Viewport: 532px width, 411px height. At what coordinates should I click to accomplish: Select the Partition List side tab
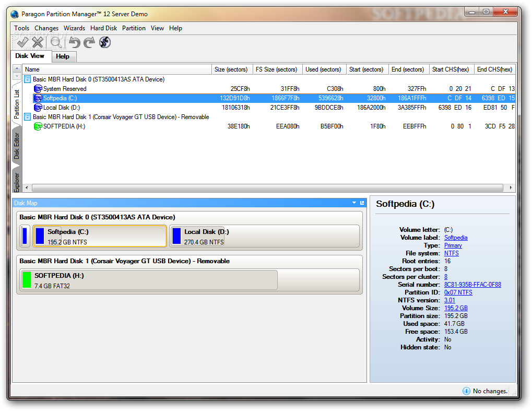(x=17, y=104)
